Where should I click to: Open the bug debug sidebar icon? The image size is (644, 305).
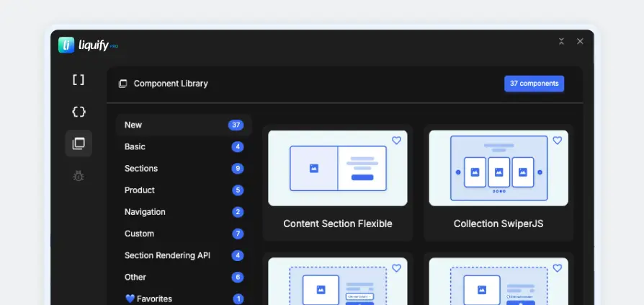click(79, 176)
